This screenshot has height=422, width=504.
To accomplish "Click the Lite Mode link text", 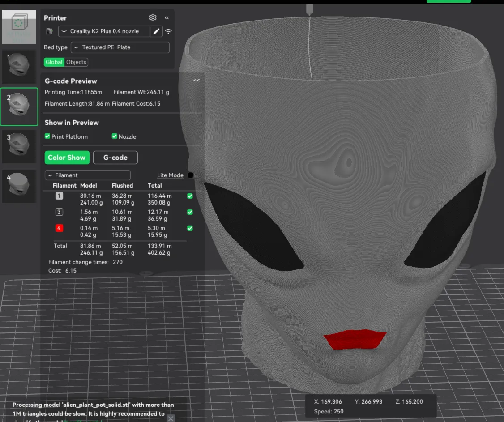I will (170, 175).
